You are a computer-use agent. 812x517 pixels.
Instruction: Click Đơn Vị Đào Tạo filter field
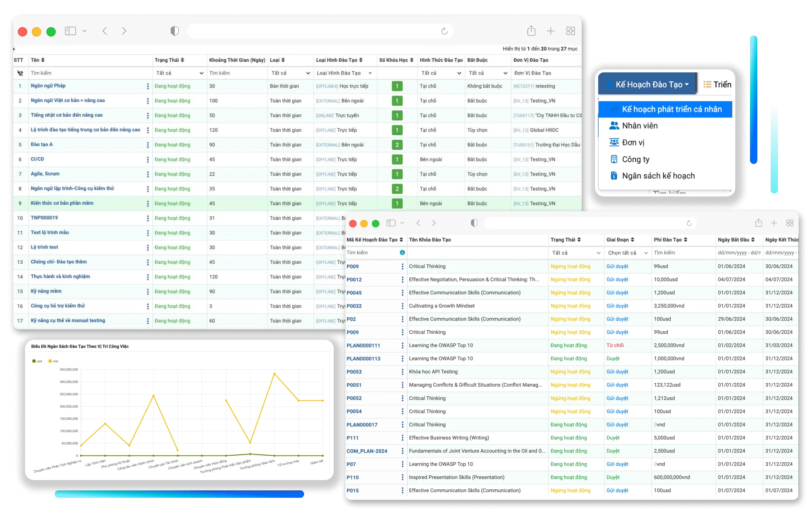pos(546,73)
